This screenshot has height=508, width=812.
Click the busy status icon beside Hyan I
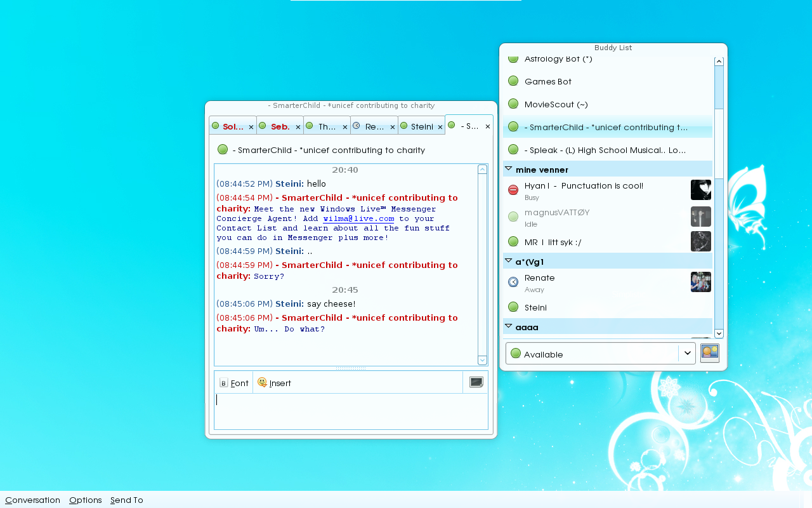513,190
